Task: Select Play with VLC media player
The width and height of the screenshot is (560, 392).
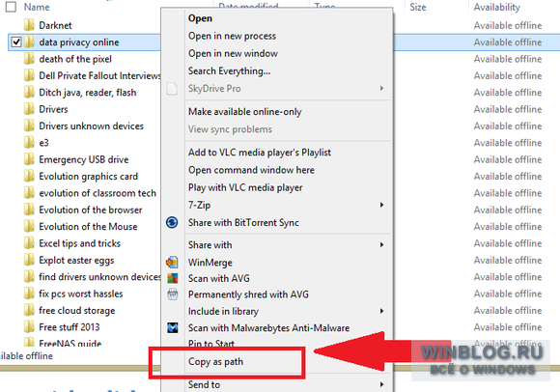Action: tap(245, 187)
